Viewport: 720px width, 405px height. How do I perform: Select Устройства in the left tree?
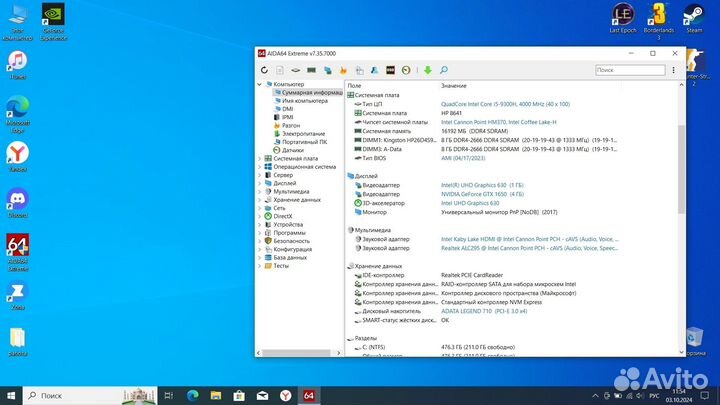pyautogui.click(x=288, y=225)
